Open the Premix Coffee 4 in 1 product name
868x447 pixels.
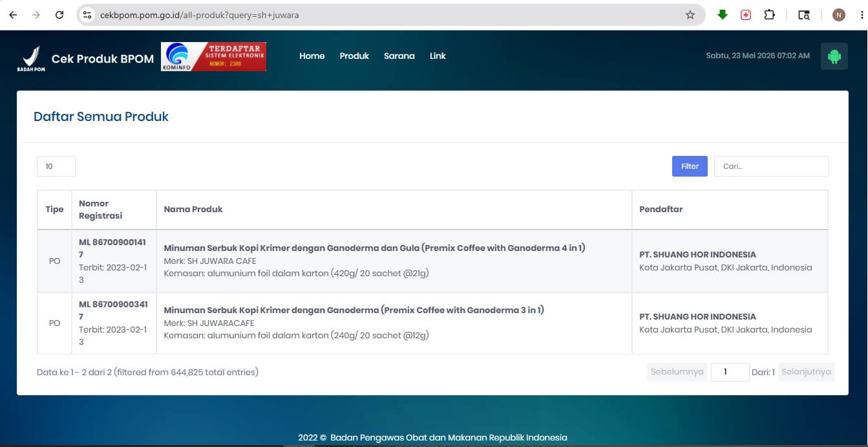coord(375,248)
